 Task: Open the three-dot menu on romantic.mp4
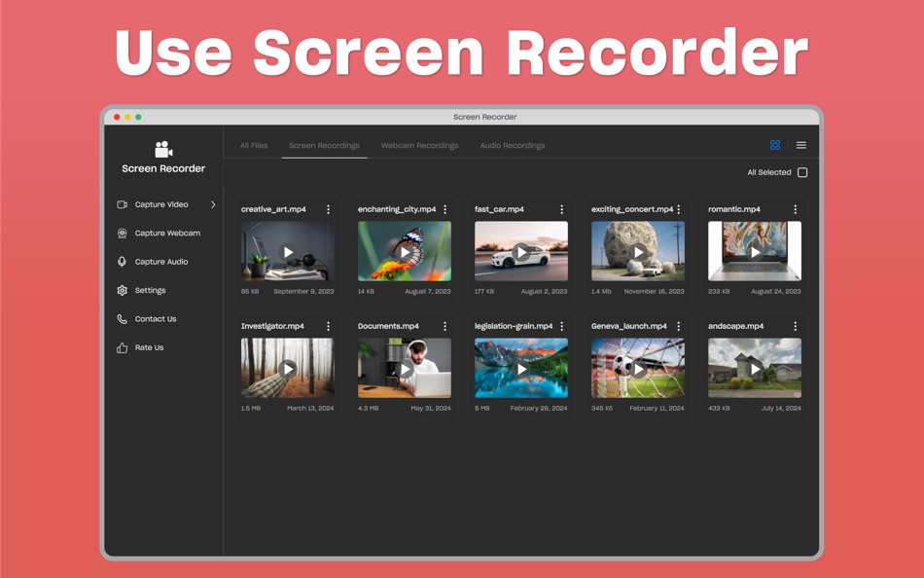click(795, 208)
